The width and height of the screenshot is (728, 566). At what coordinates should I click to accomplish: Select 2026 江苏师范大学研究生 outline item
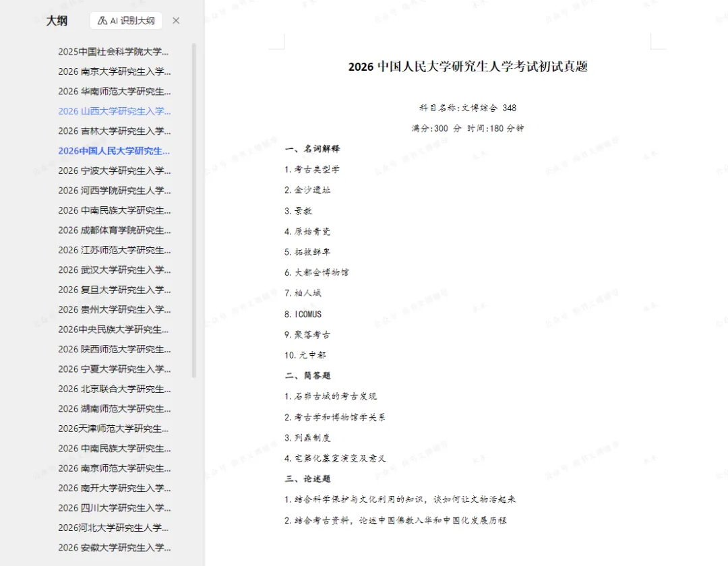point(114,250)
